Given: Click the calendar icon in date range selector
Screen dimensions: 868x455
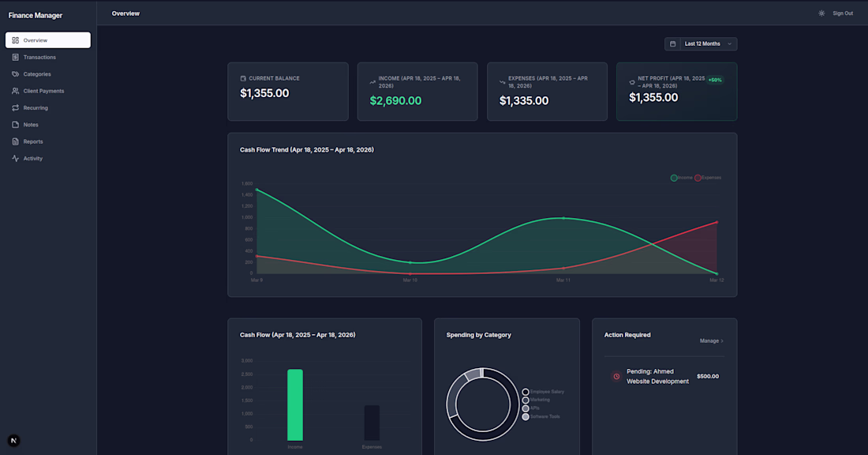Looking at the screenshot, I should pyautogui.click(x=672, y=43).
